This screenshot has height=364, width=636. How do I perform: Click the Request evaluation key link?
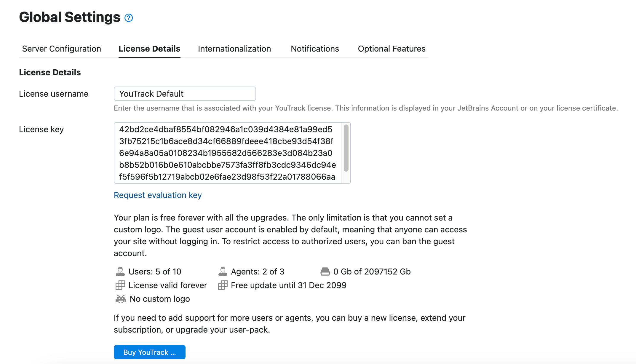[157, 195]
